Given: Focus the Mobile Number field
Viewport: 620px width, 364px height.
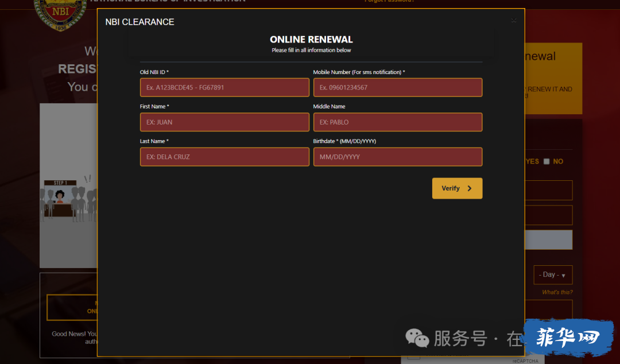Looking at the screenshot, I should pos(398,87).
